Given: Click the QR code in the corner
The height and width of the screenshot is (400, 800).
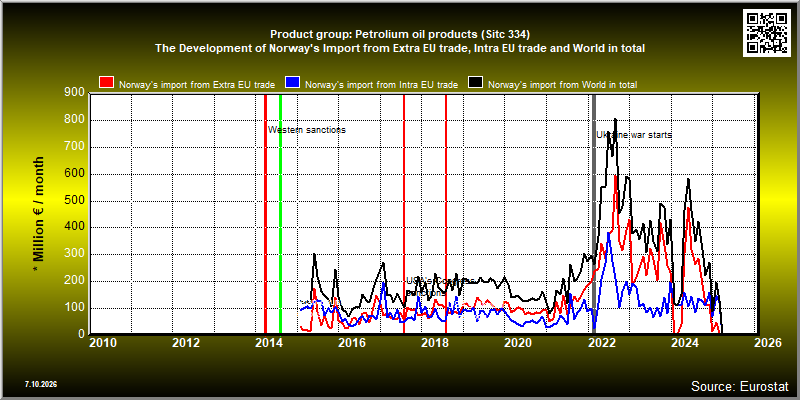Looking at the screenshot, I should [x=767, y=32].
